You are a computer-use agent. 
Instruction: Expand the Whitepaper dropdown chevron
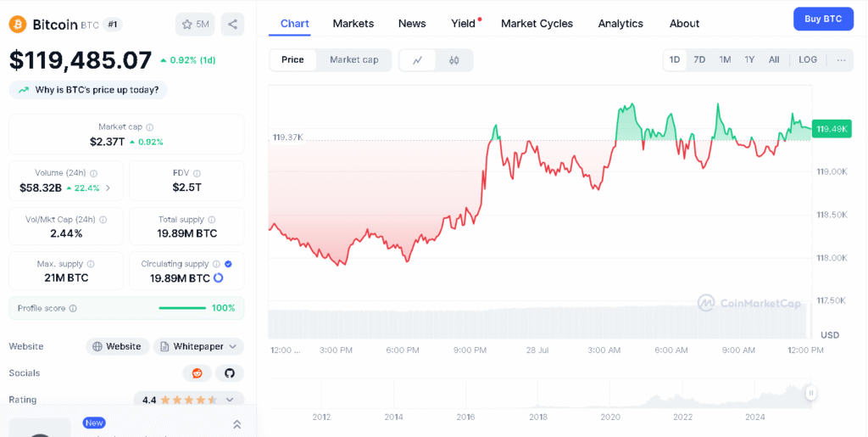click(x=232, y=347)
